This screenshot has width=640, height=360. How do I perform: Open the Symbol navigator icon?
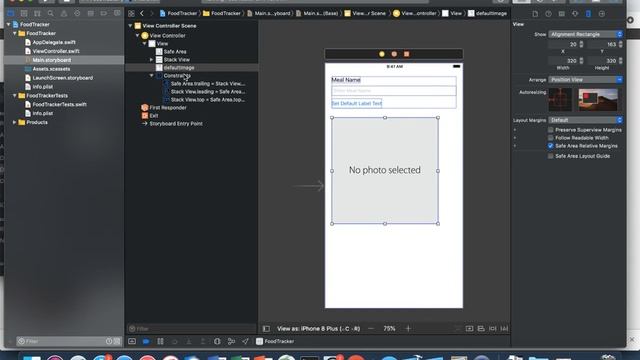(x=37, y=13)
